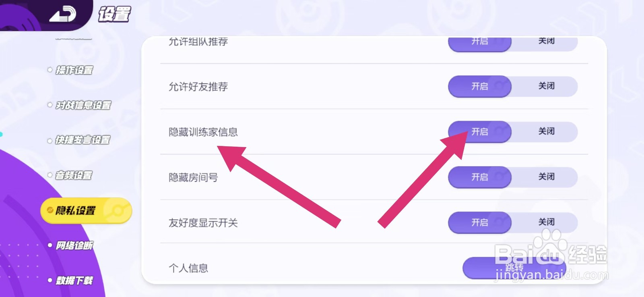
Task: Switch 友好度显示开关 to 关闭
Action: pos(546,222)
